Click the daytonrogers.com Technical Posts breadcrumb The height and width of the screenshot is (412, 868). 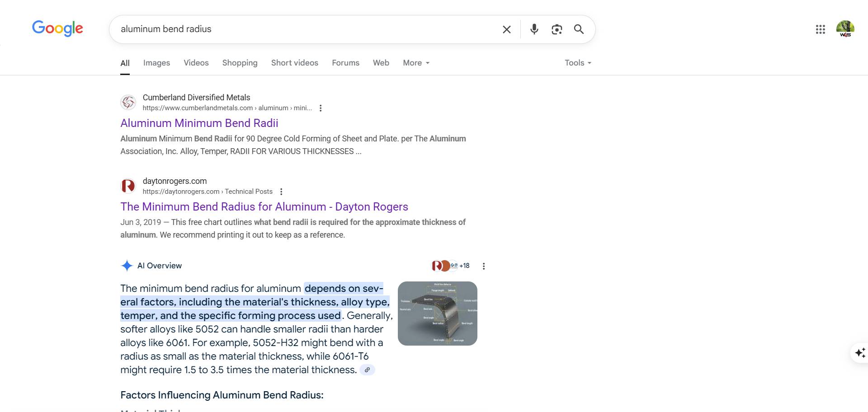coord(208,192)
